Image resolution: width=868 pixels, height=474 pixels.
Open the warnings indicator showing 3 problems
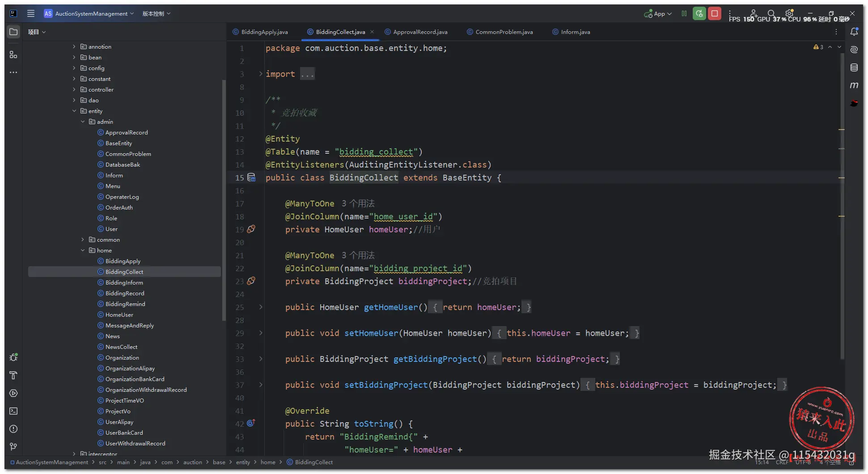click(818, 47)
